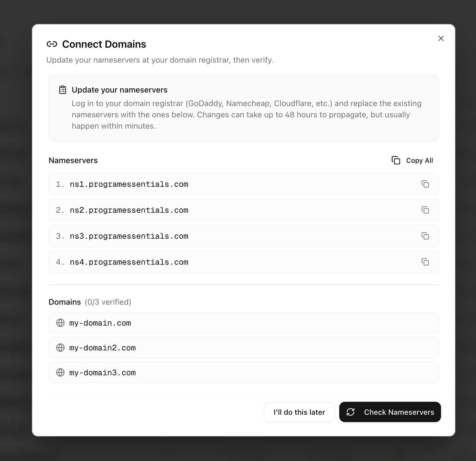Click the globe icon beside my-domain2.com
This screenshot has width=476, height=461.
60,348
